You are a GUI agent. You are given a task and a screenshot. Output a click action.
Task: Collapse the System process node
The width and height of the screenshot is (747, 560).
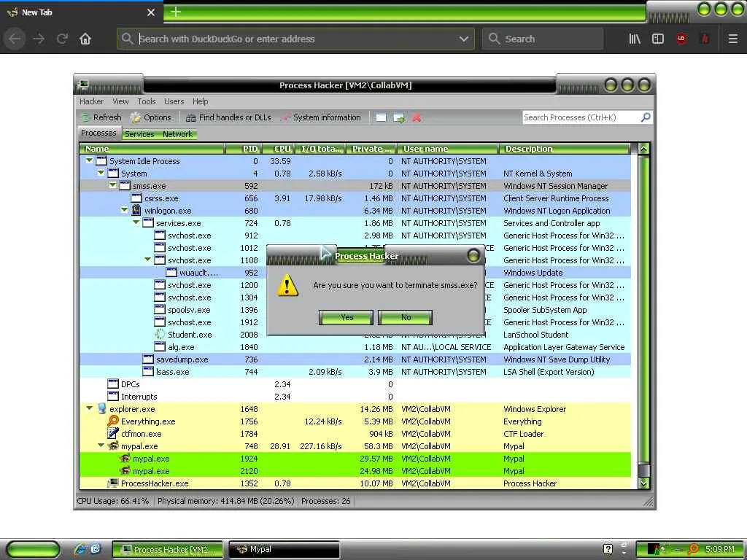tap(101, 173)
